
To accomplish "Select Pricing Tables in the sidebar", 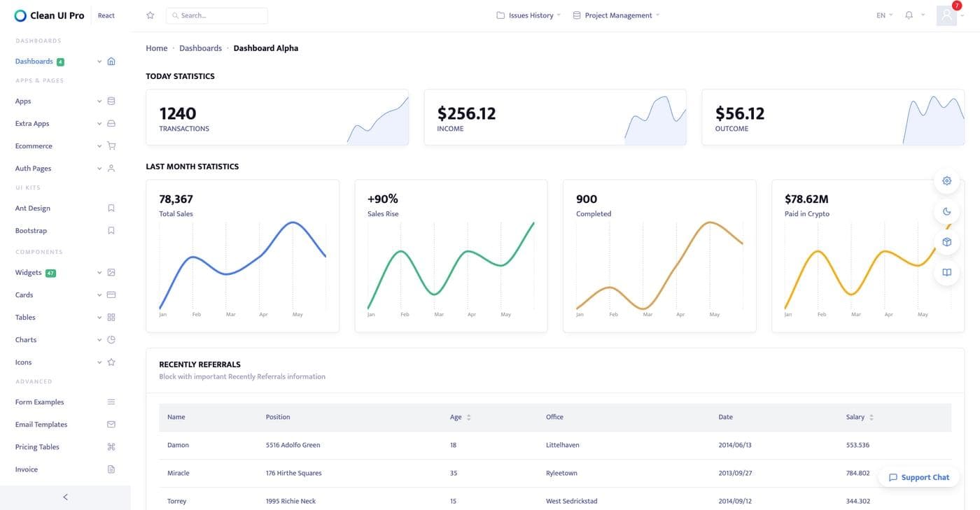I will pyautogui.click(x=37, y=447).
